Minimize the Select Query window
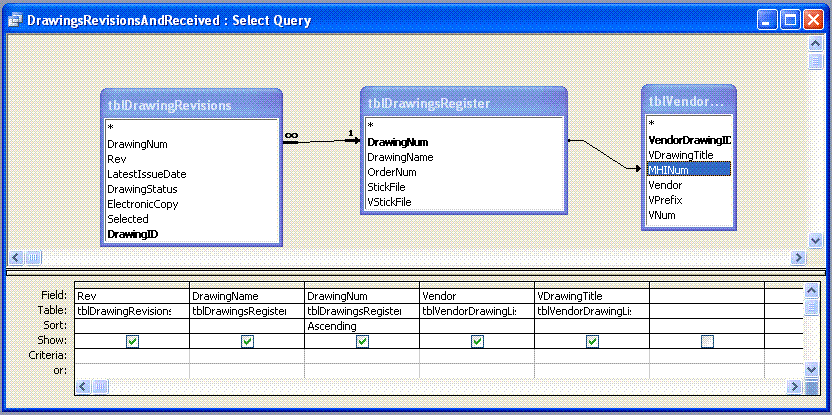832x415 pixels. (x=767, y=21)
